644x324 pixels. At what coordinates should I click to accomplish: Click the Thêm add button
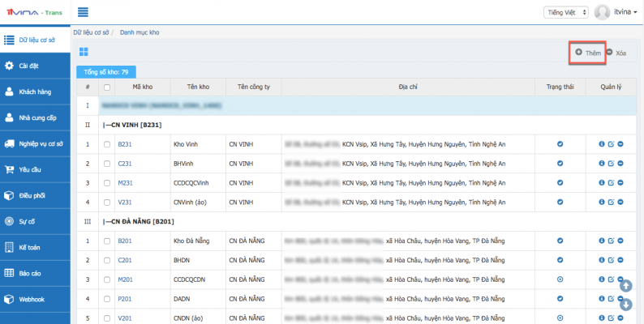click(x=587, y=52)
